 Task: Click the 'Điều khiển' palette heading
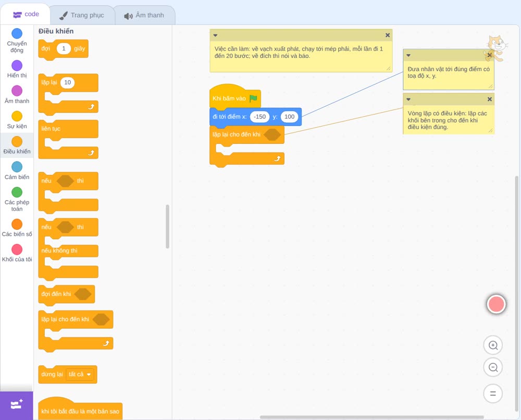pos(56,31)
